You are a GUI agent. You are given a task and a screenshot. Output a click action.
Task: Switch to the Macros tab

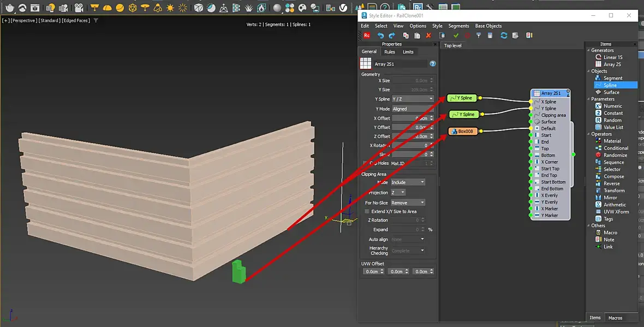pyautogui.click(x=615, y=318)
